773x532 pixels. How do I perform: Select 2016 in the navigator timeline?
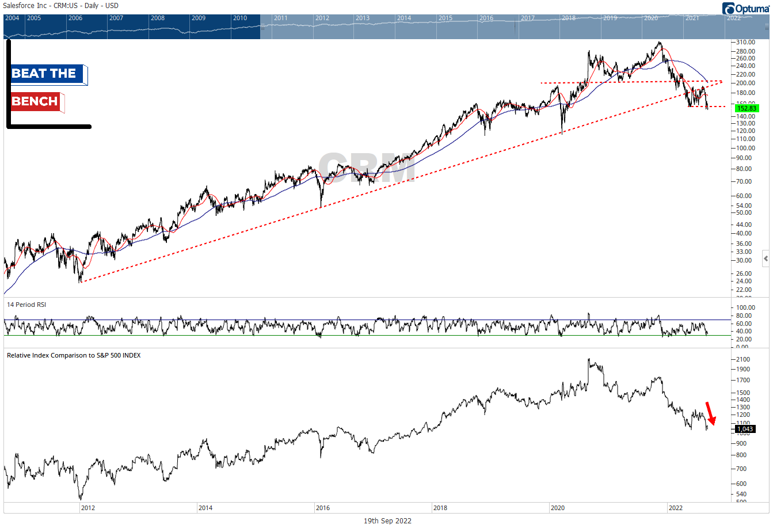click(x=486, y=18)
